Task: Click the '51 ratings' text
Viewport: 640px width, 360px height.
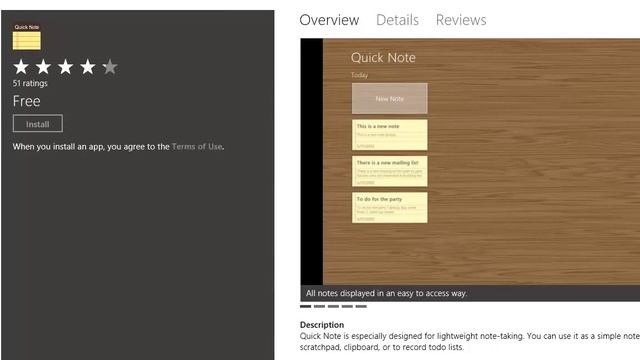Action: click(30, 83)
